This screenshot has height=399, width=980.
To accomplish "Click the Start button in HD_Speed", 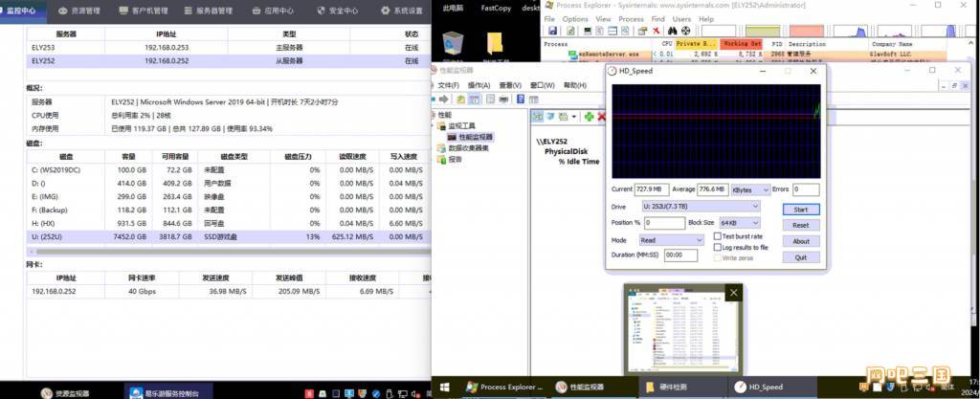I will click(x=801, y=210).
